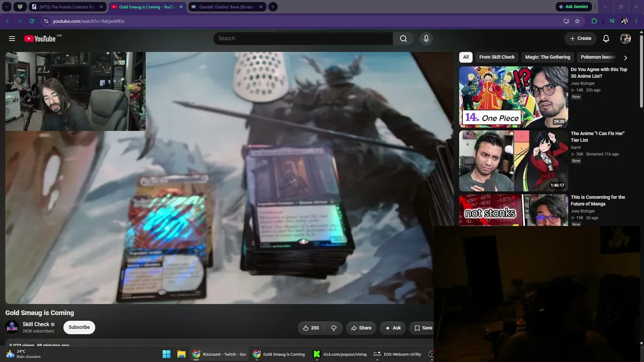
Task: Open File Explorer from the taskbar
Action: coord(181,354)
